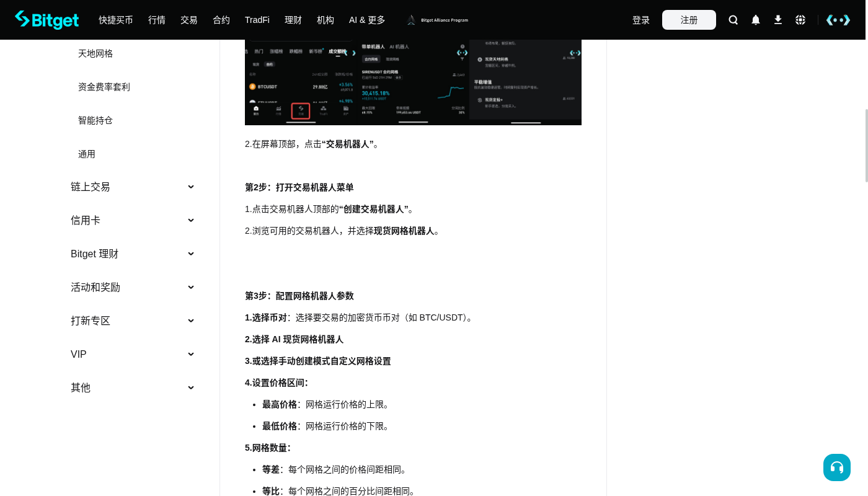Click the bullet text 等比
The image size is (868, 496).
[x=271, y=491]
